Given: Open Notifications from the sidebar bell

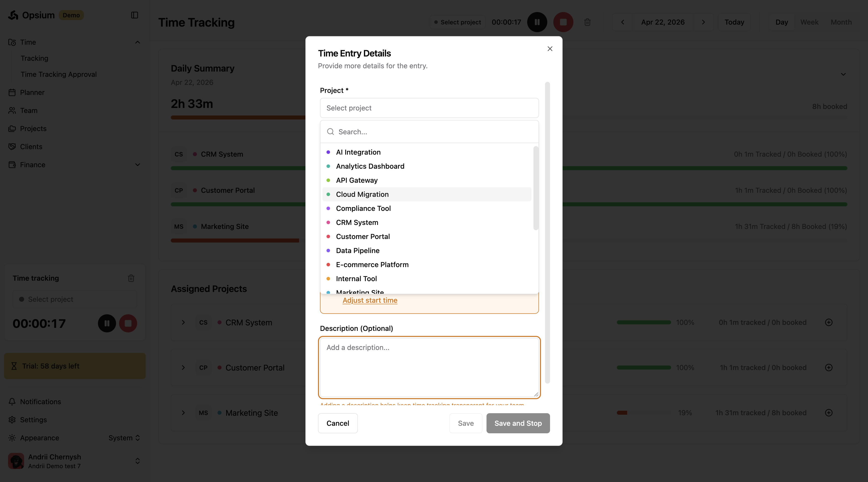Looking at the screenshot, I should [x=40, y=401].
